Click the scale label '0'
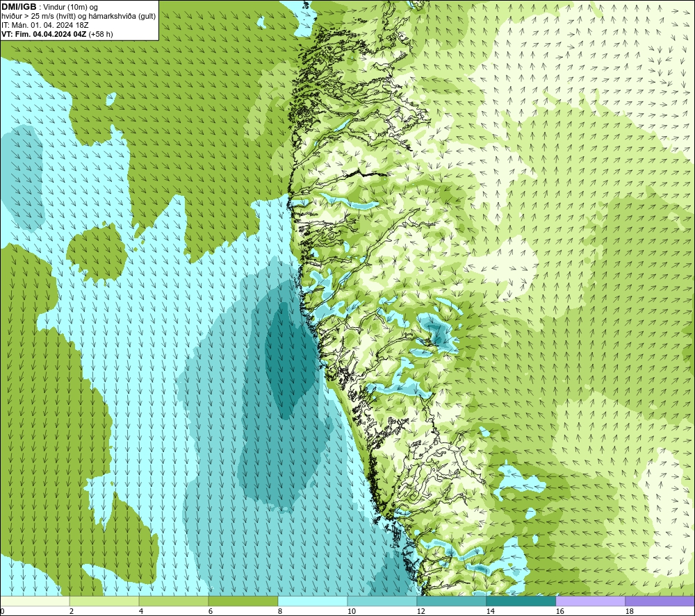Screen dimensions: 695x616 coord(3,612)
